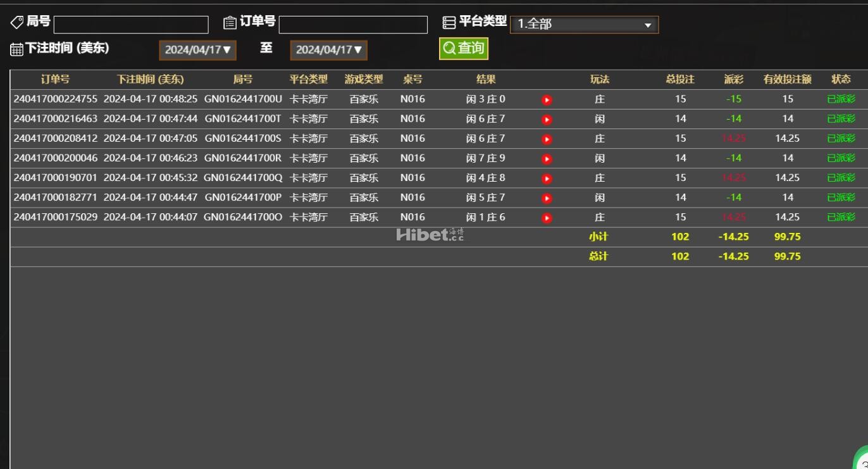This screenshot has height=469, width=868.
Task: Click the 派彩 column header
Action: click(734, 79)
